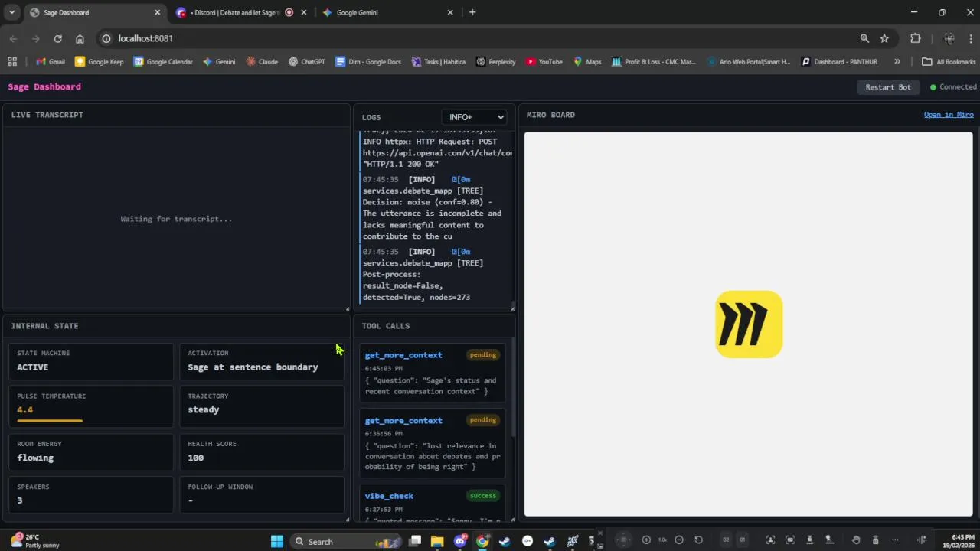
Task: Open the zoom magnifier in the address bar
Action: [864, 38]
